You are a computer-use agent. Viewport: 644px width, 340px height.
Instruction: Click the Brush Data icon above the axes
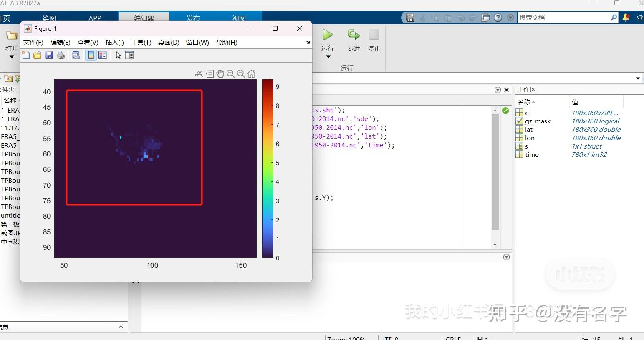coord(199,74)
